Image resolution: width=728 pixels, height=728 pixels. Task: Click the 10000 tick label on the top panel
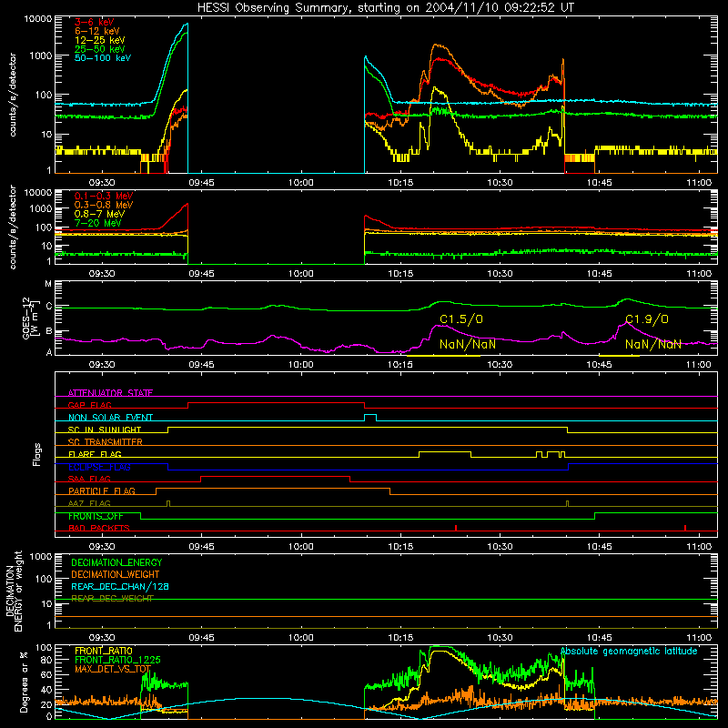click(x=38, y=19)
